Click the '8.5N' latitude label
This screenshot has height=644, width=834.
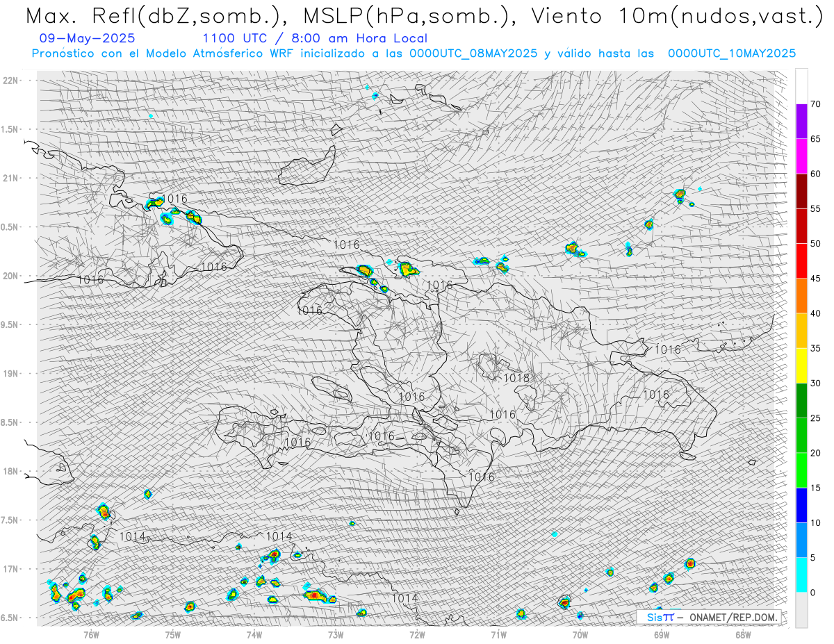click(9, 422)
